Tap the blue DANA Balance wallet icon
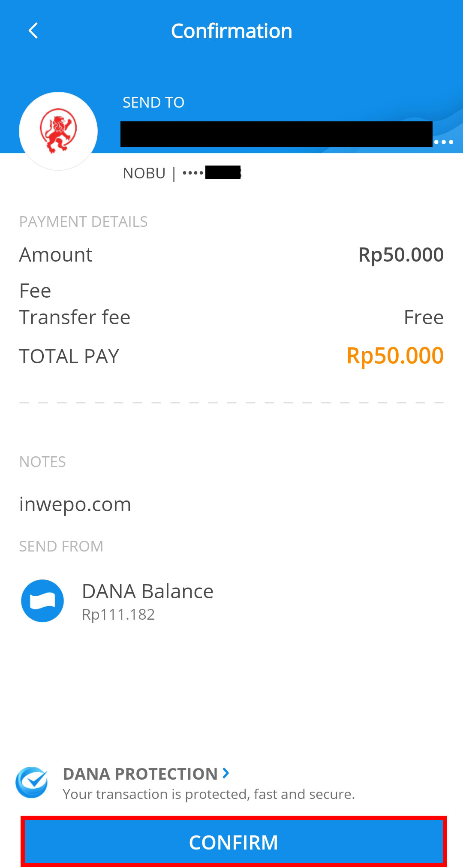Screen dimensions: 463x868 click(x=42, y=601)
